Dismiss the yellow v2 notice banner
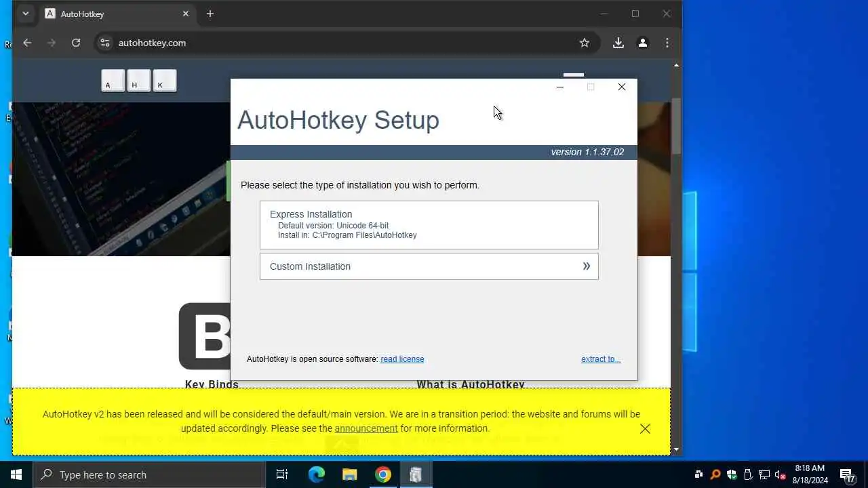Image resolution: width=868 pixels, height=488 pixels. [x=645, y=428]
